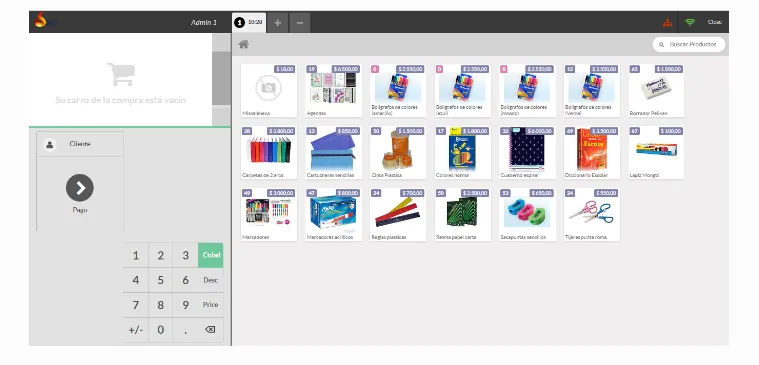Add a new order with plus button
759x365 pixels.
[x=277, y=23]
